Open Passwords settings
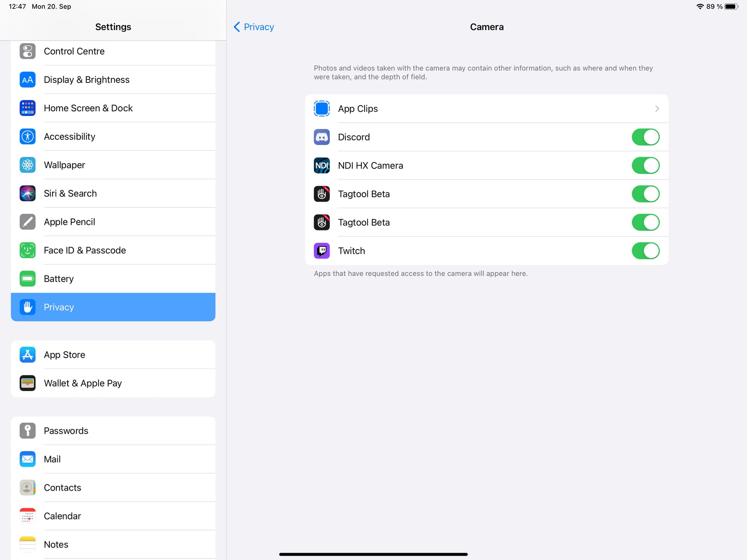This screenshot has width=747, height=560. click(x=66, y=431)
